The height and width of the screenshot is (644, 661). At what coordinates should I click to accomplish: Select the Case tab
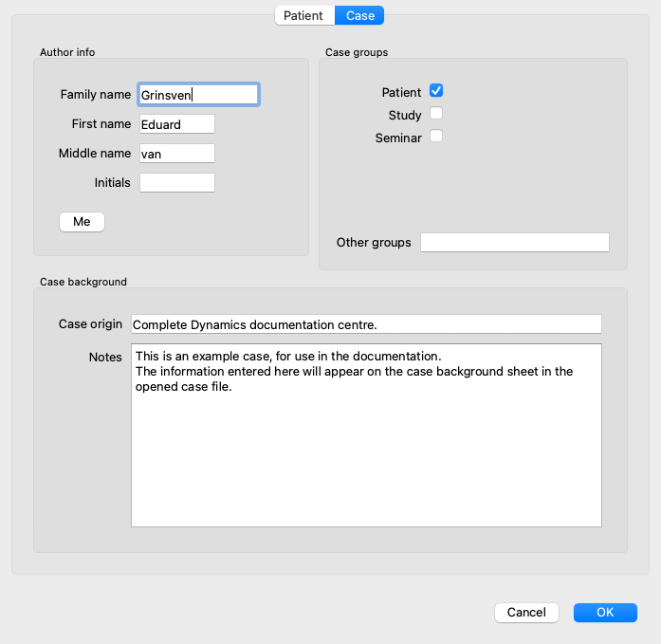[x=359, y=15]
